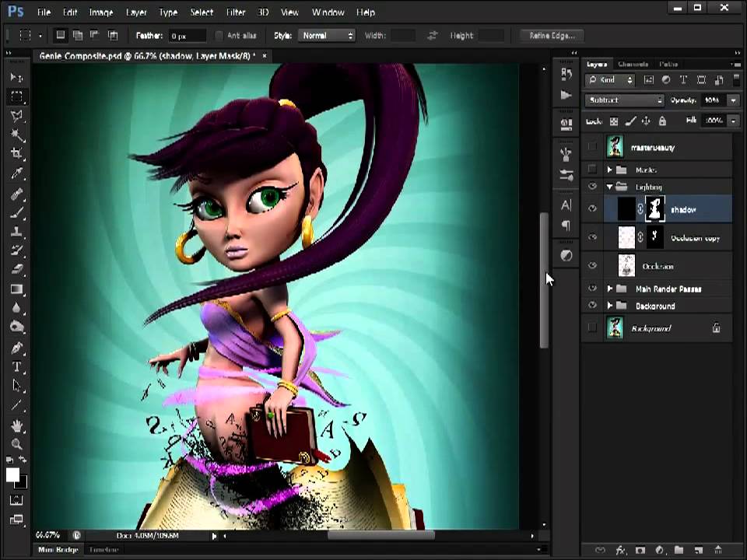
Task: Toggle Quick Mask mode
Action: [16, 500]
